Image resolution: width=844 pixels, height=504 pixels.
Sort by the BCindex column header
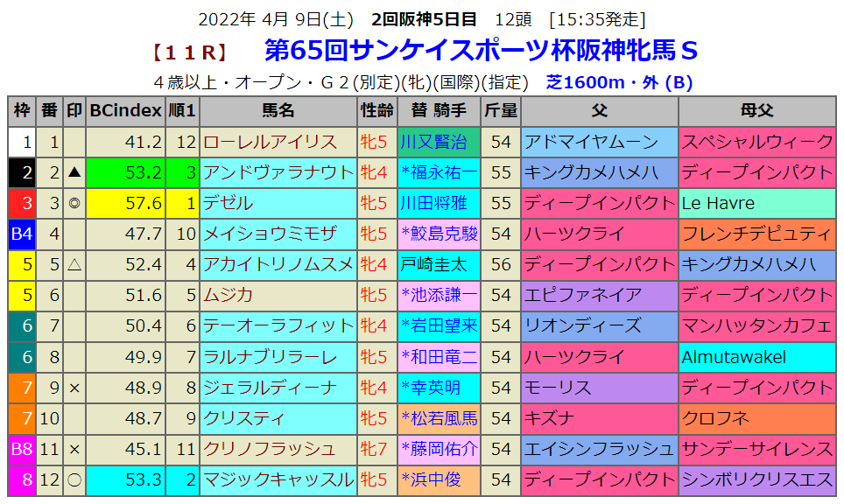(125, 111)
